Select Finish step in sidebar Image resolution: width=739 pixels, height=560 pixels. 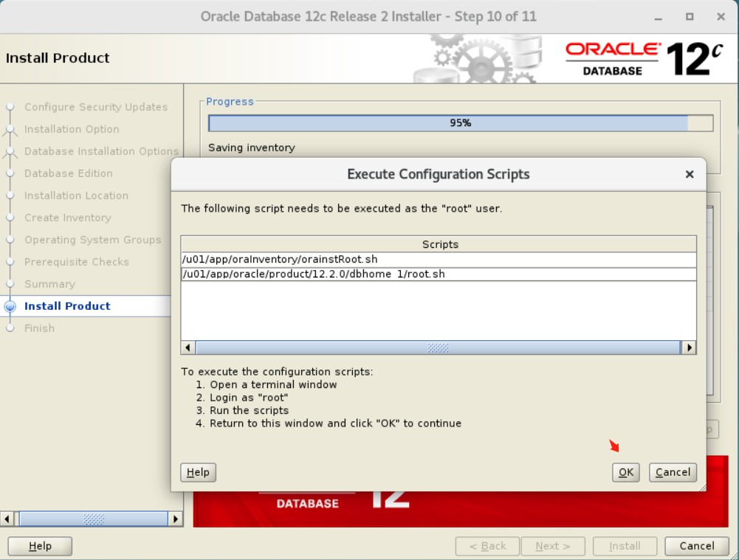tap(39, 328)
